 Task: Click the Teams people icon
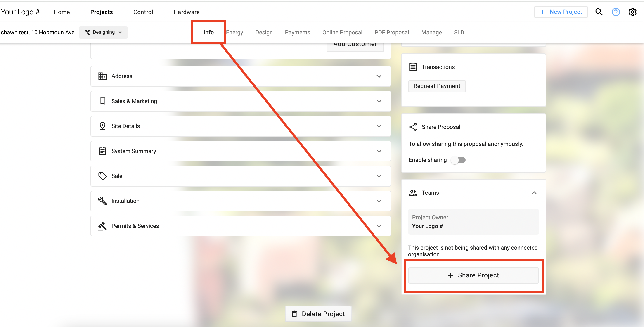[413, 193]
